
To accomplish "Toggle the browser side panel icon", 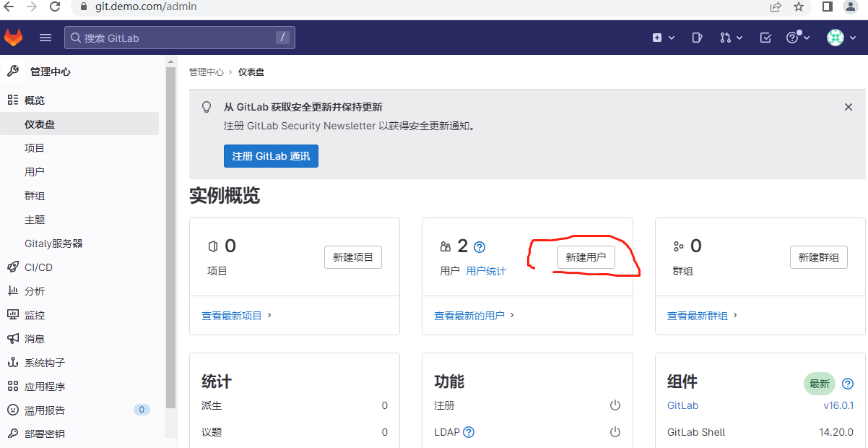I will click(828, 7).
